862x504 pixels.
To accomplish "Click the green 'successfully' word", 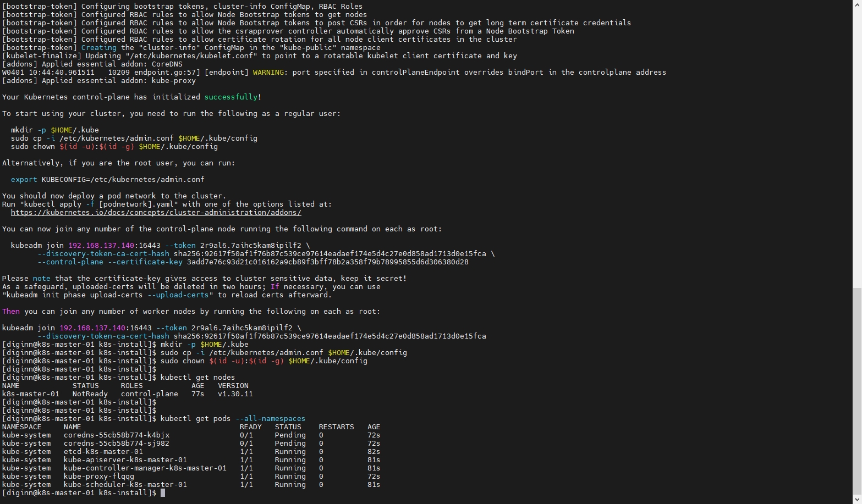I will click(230, 97).
